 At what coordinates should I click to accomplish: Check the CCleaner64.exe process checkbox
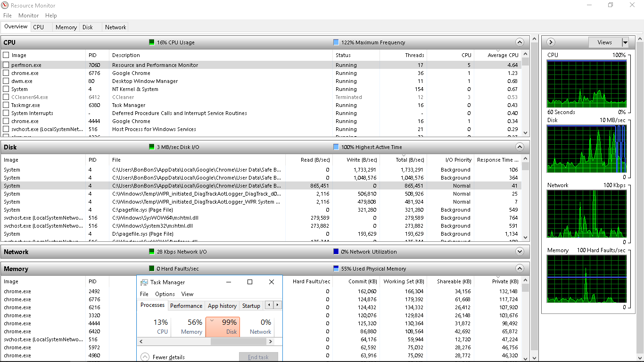[6, 97]
